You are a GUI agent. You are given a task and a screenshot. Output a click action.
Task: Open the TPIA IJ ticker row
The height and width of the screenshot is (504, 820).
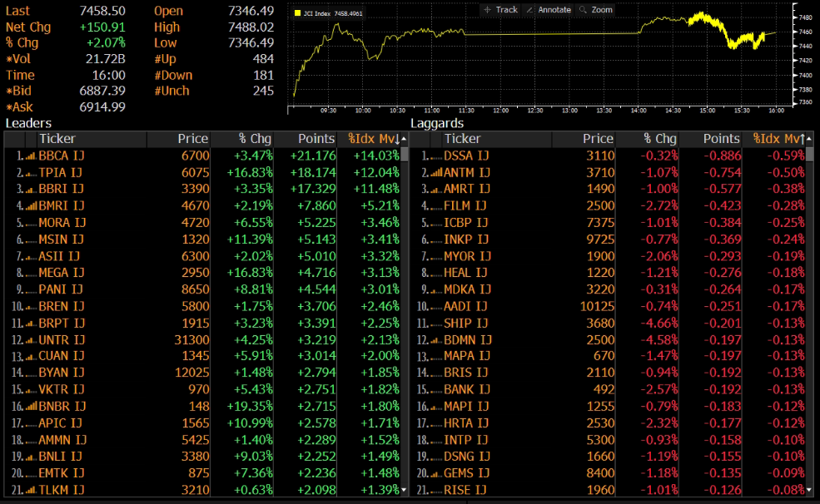click(61, 172)
